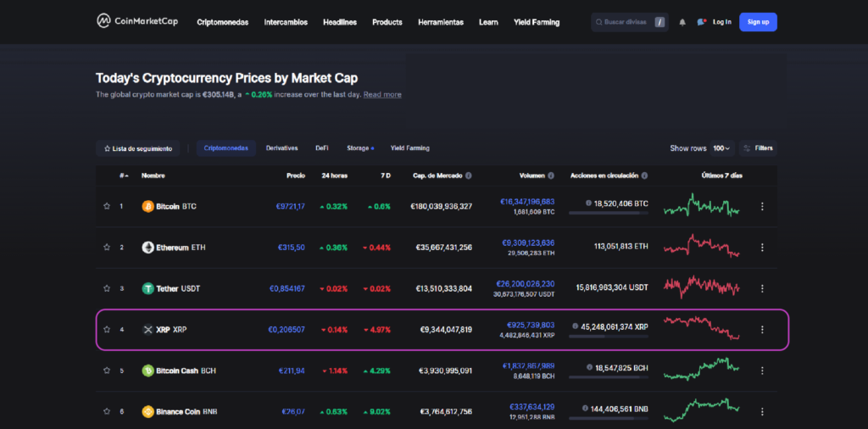Click info icon beside XRP circulating supply
Screen dimensions: 868x429
point(576,326)
